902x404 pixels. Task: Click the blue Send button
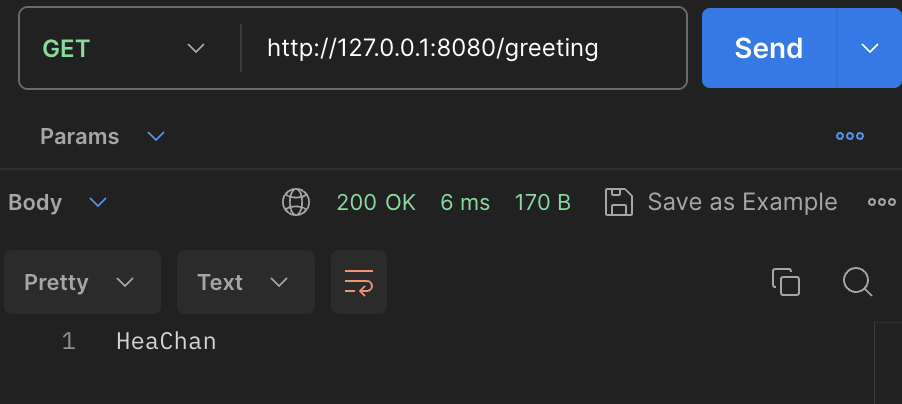pos(769,48)
